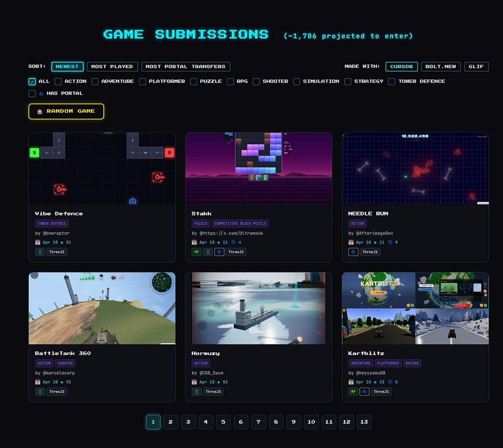Uncheck the ALL genre checkbox
This screenshot has width=503, height=448.
32,81
